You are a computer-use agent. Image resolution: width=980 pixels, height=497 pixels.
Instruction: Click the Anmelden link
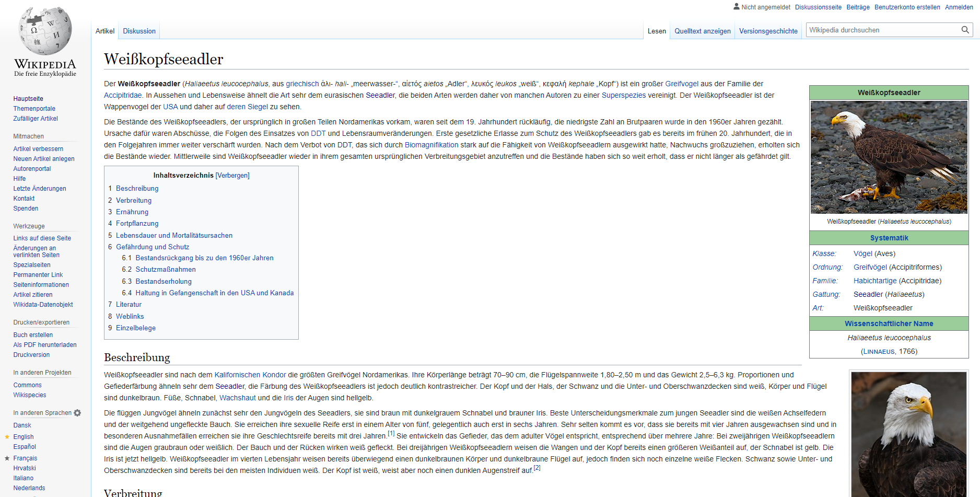[x=959, y=7]
